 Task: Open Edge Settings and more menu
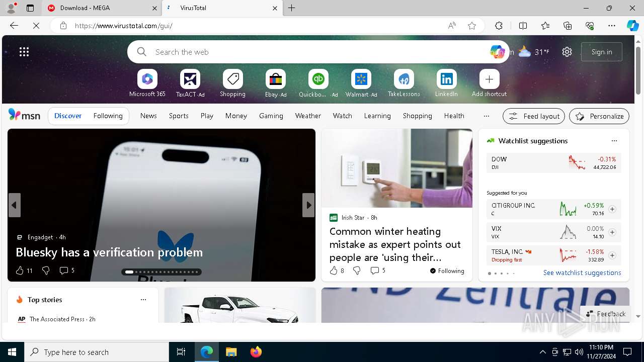coord(612,26)
